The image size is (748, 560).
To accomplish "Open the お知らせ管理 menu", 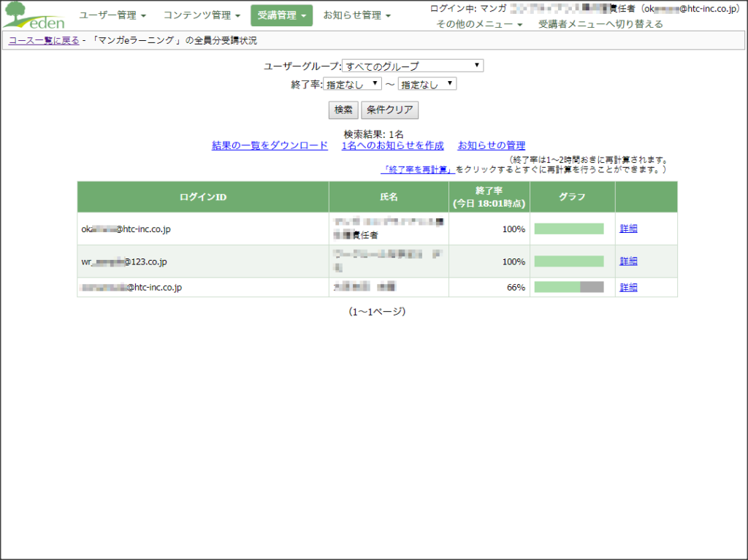I will [356, 15].
